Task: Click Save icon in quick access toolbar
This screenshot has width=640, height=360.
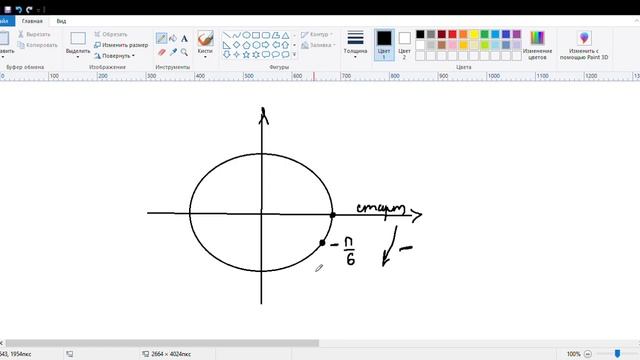Action: pyautogui.click(x=7, y=9)
